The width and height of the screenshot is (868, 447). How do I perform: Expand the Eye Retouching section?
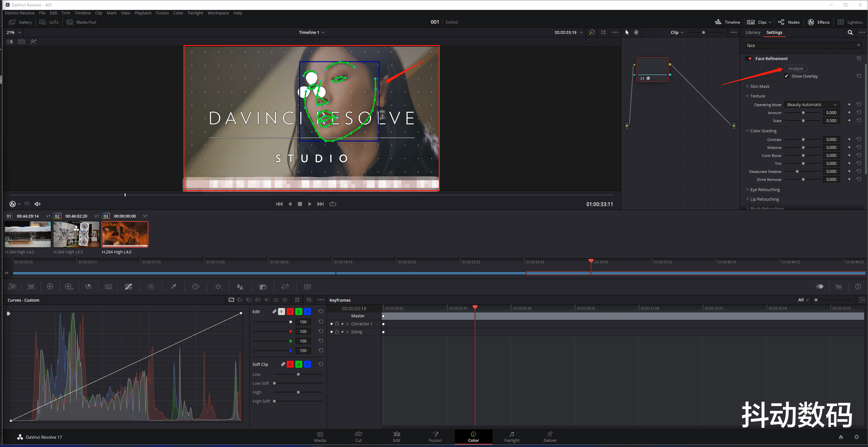[764, 190]
